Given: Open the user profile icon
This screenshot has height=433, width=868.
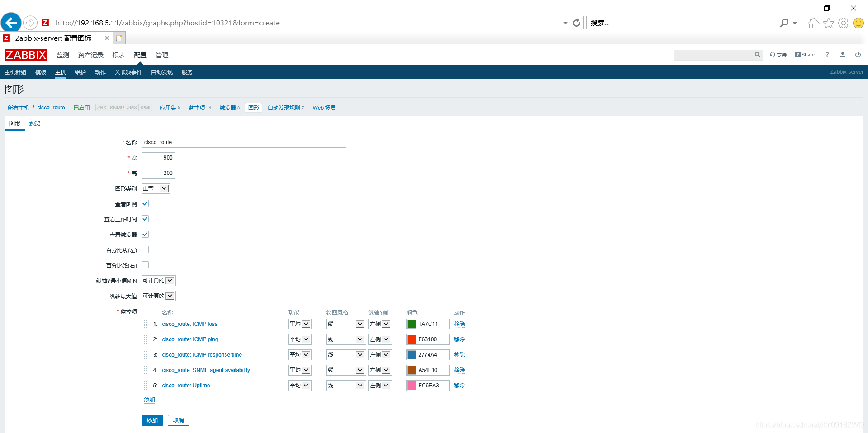Looking at the screenshot, I should click(843, 55).
